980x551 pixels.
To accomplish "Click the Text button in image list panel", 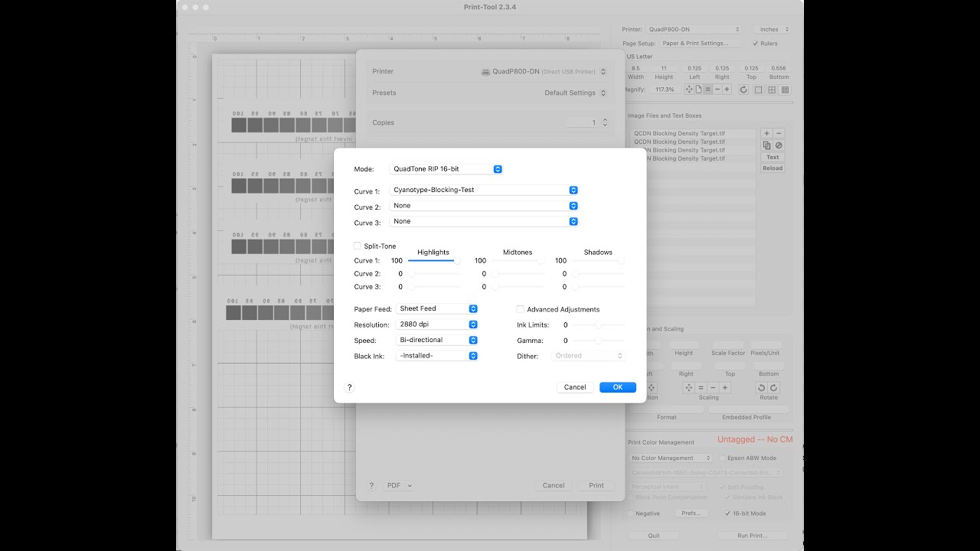I will (773, 157).
